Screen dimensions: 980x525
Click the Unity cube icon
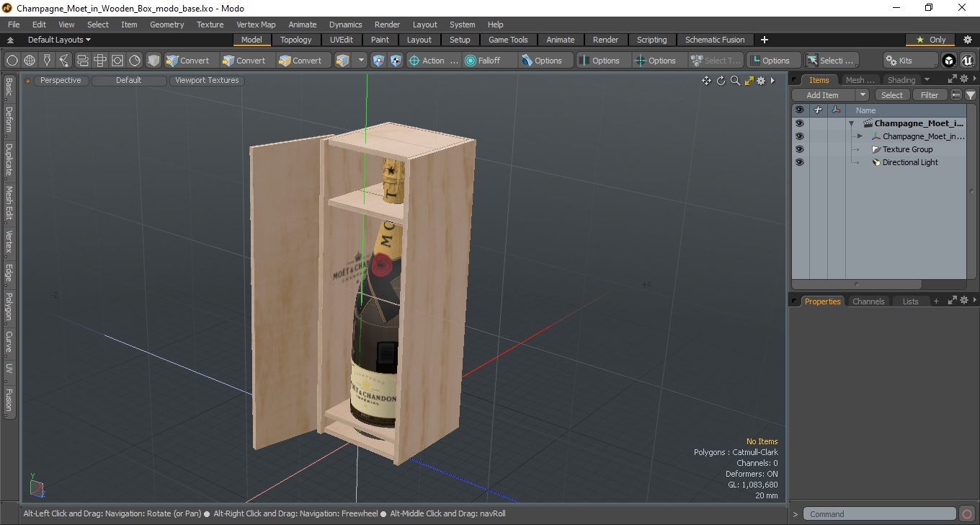949,61
